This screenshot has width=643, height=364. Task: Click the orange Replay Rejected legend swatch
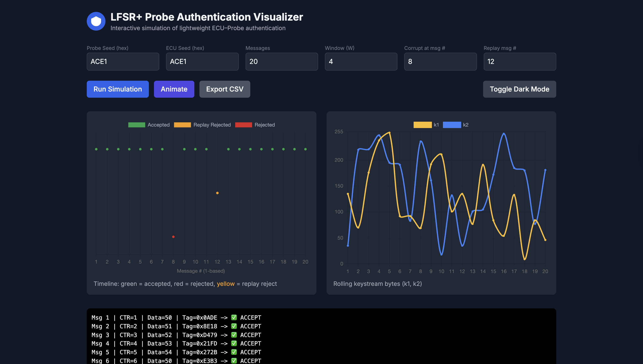(182, 124)
